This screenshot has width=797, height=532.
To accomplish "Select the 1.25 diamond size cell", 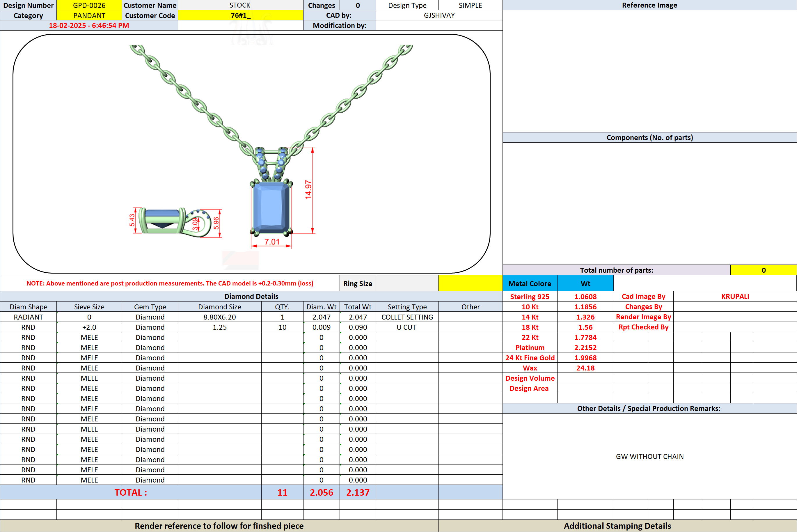I will click(220, 327).
